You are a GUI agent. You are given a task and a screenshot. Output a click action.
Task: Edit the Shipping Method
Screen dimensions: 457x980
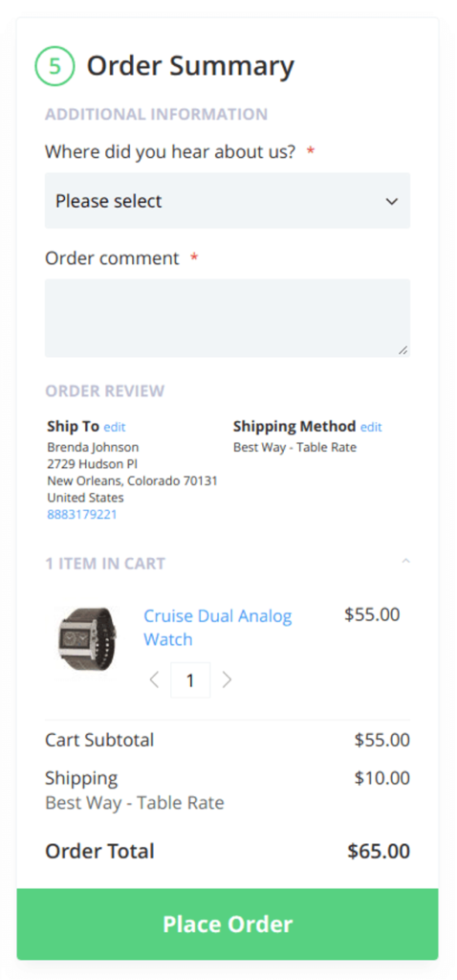371,428
